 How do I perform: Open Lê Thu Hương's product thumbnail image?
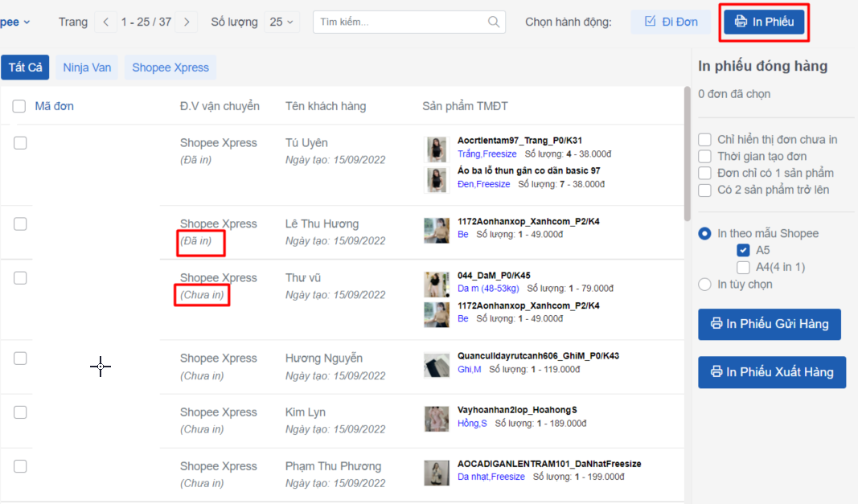(x=437, y=229)
